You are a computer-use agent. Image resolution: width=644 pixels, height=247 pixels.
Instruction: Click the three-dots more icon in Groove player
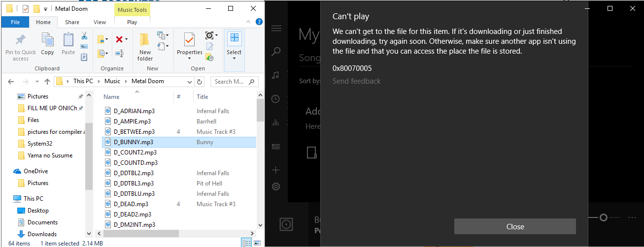click(x=632, y=217)
